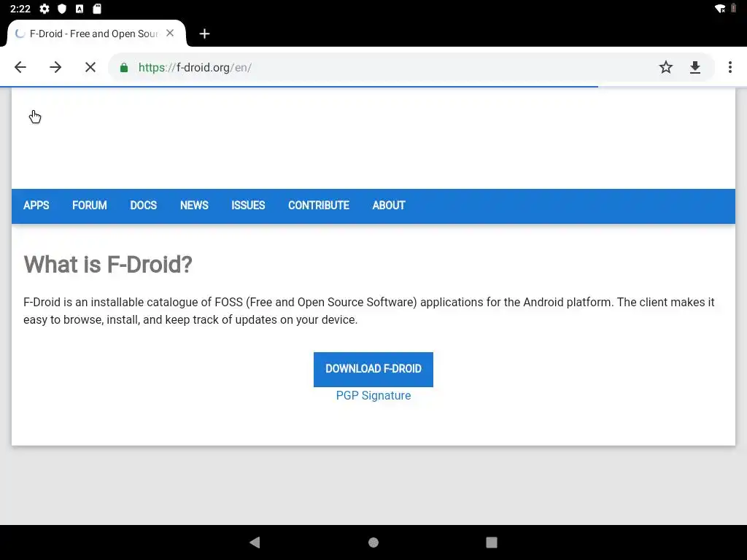Tap the keyboard 'A' icon in status bar
The height and width of the screenshot is (560, 747).
(80, 9)
